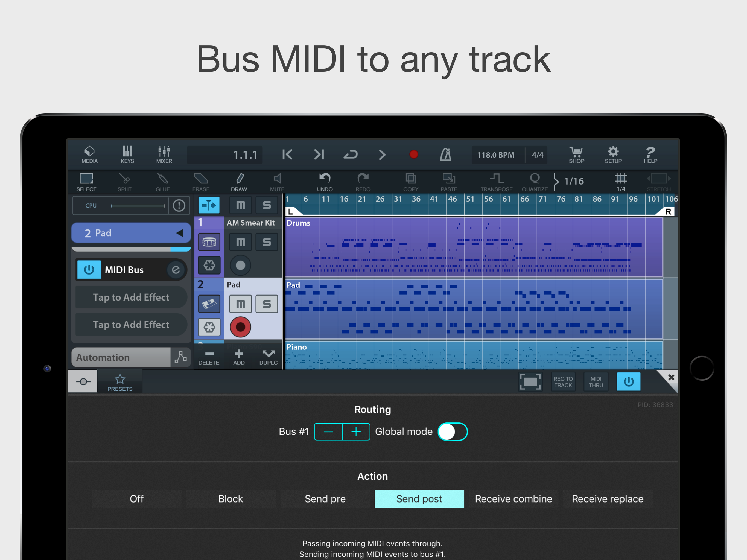Toggle the Global mode switch
The width and height of the screenshot is (747, 560).
pos(453,432)
